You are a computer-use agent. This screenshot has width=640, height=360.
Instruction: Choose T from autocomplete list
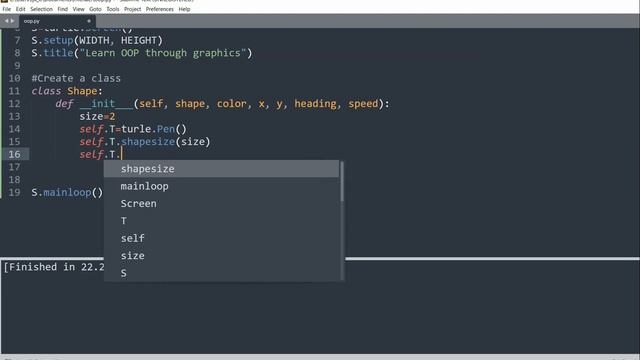coord(221,221)
